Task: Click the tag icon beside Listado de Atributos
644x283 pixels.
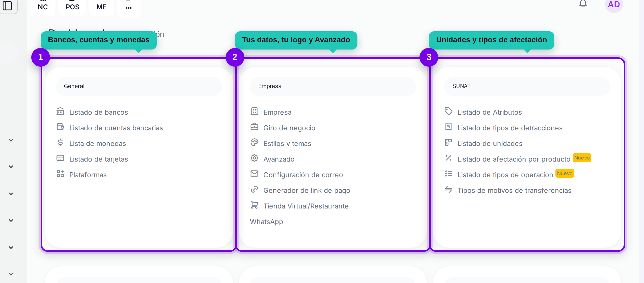Action: 448,111
